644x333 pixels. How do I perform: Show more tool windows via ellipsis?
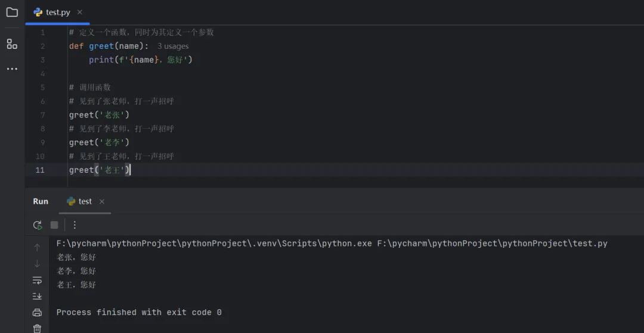pyautogui.click(x=12, y=69)
